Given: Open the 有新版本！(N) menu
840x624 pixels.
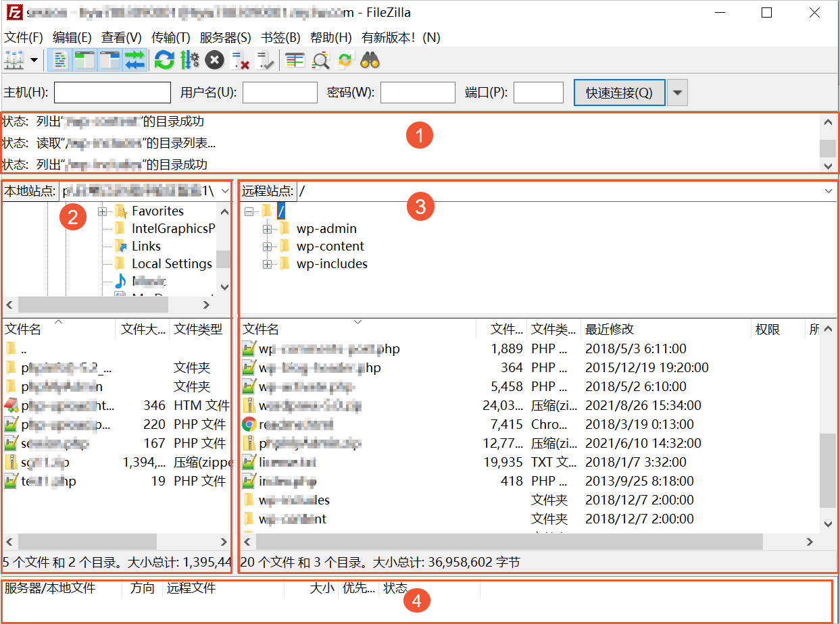Looking at the screenshot, I should (401, 38).
